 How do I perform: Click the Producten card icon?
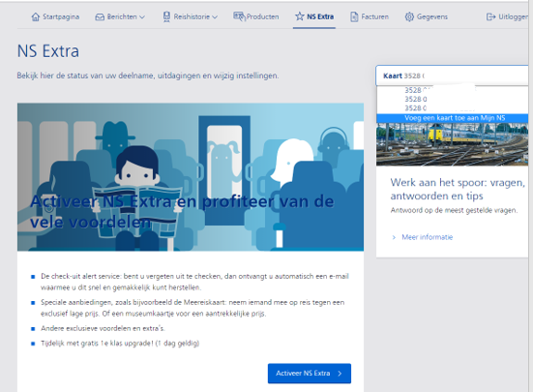239,16
